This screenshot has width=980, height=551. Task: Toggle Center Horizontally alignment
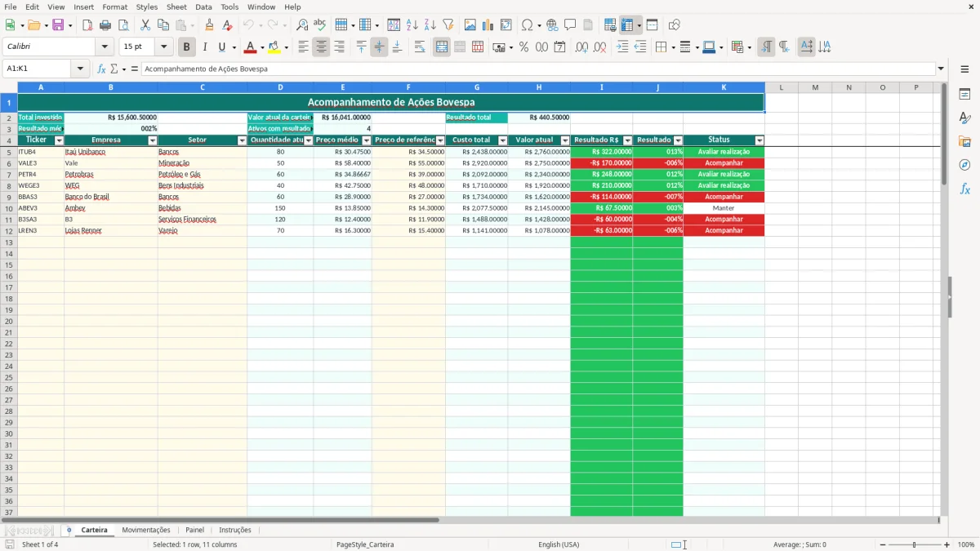pyautogui.click(x=321, y=47)
